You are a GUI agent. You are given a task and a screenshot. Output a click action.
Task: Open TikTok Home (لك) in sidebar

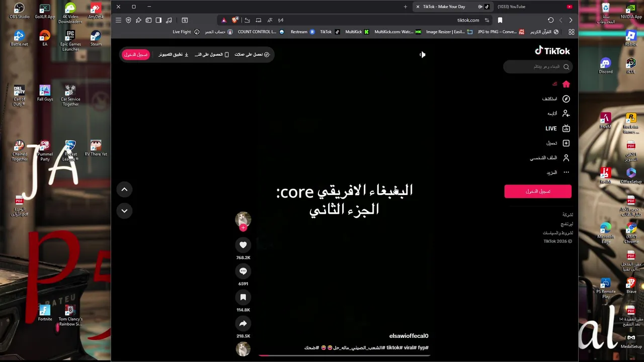(561, 84)
